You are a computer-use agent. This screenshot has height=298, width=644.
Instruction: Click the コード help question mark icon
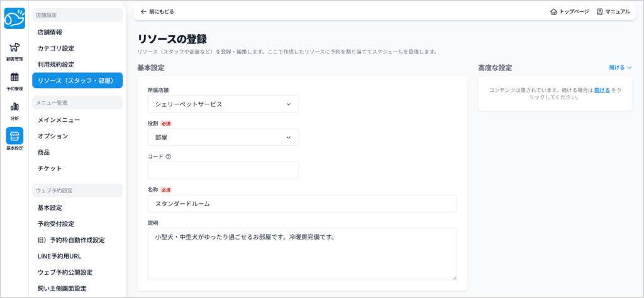(169, 157)
